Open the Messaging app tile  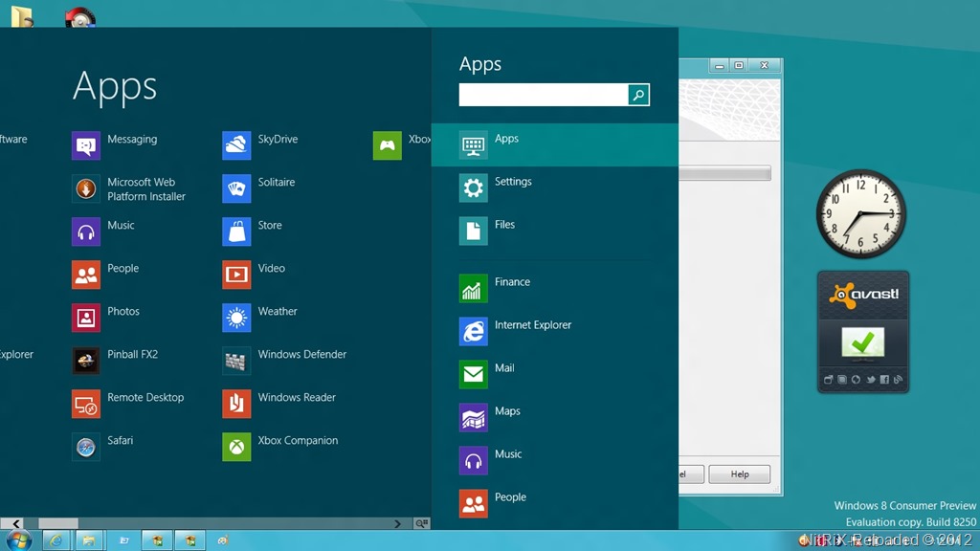coord(86,145)
